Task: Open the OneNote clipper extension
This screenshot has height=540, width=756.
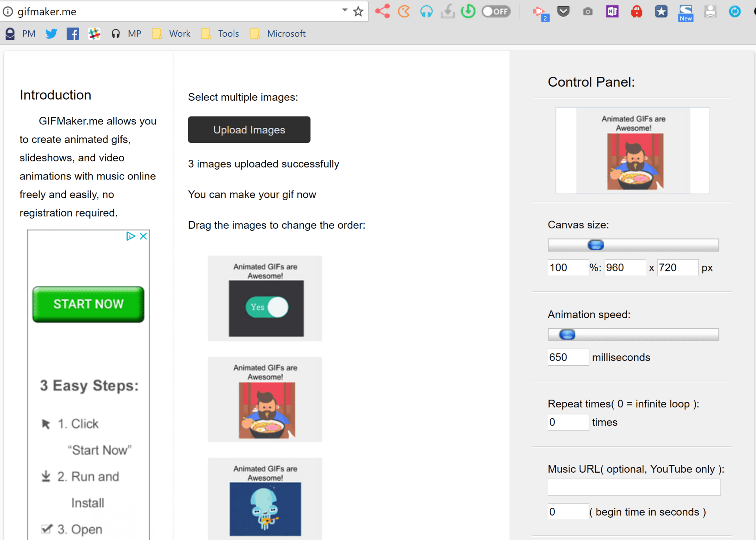Action: 612,11
